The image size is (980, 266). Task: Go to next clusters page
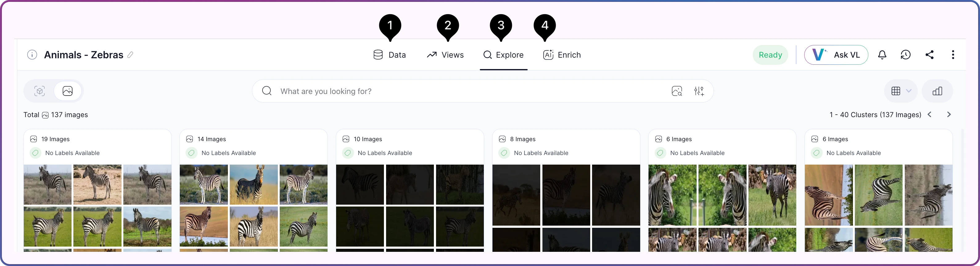pyautogui.click(x=949, y=114)
